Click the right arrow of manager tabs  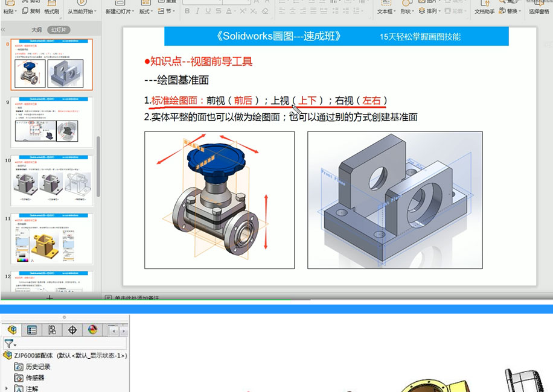[x=123, y=331]
